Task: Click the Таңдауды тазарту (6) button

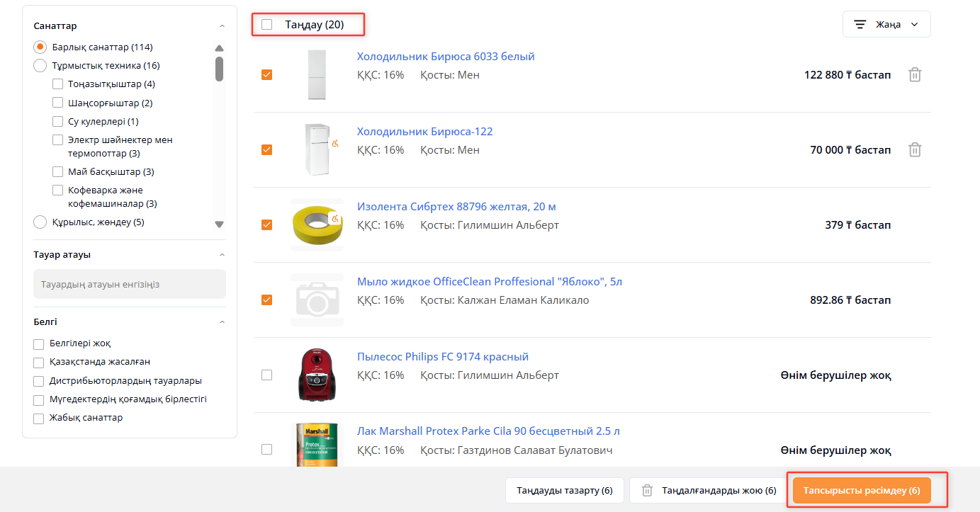Action: click(564, 490)
